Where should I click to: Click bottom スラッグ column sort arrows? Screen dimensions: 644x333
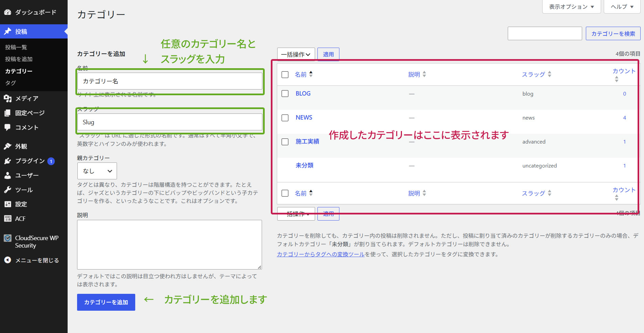point(549,193)
